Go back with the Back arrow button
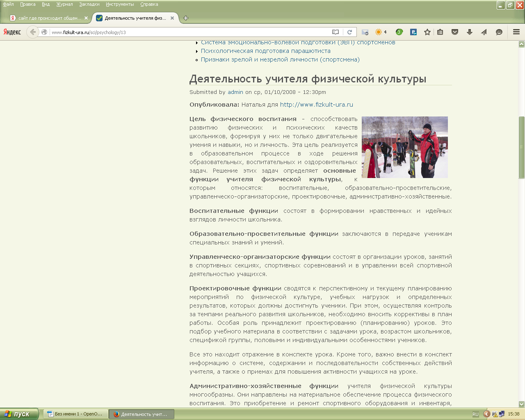The image size is (525, 420). (33, 32)
